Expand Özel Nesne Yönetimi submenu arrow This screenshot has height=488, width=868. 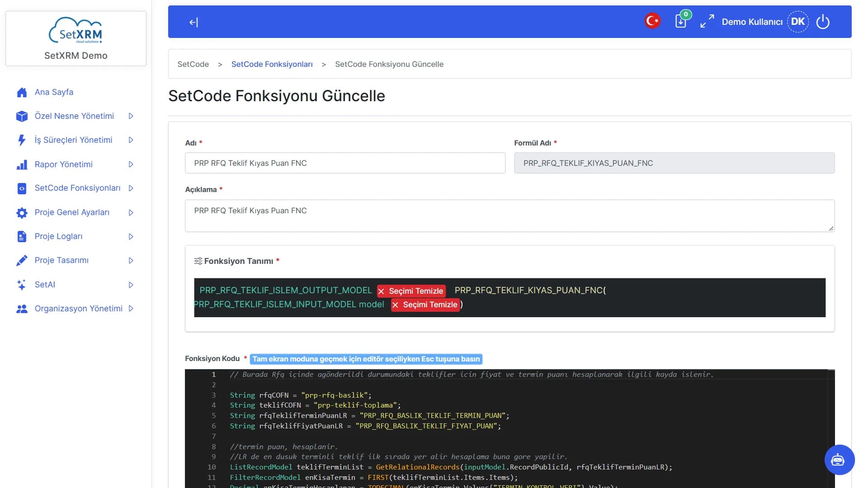pos(131,116)
